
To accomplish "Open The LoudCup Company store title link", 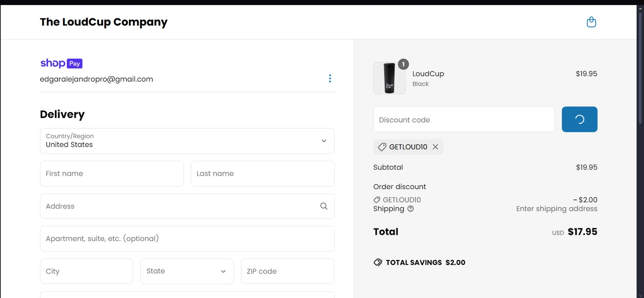I will tap(103, 22).
